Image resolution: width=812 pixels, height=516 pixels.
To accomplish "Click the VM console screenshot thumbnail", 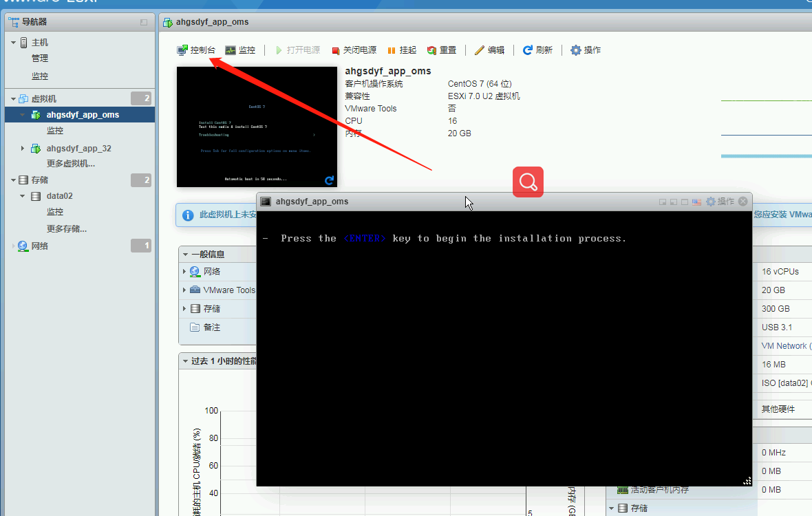I will pos(257,127).
